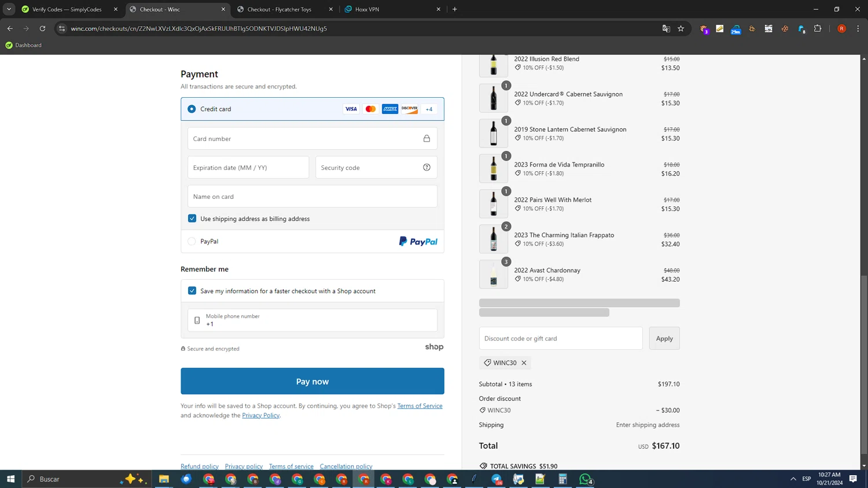Toggle save my information for Shop checkbox
Viewport: 868px width, 488px height.
tap(192, 291)
